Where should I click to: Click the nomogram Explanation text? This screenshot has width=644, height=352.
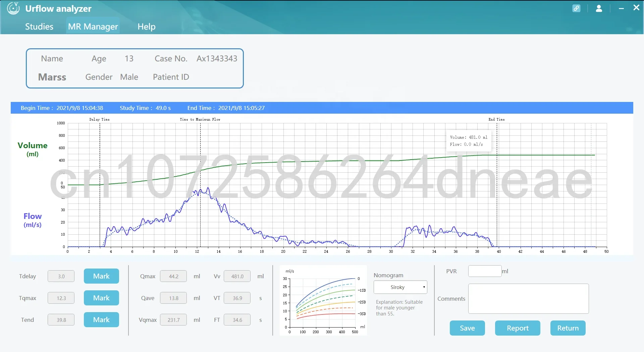tap(399, 308)
